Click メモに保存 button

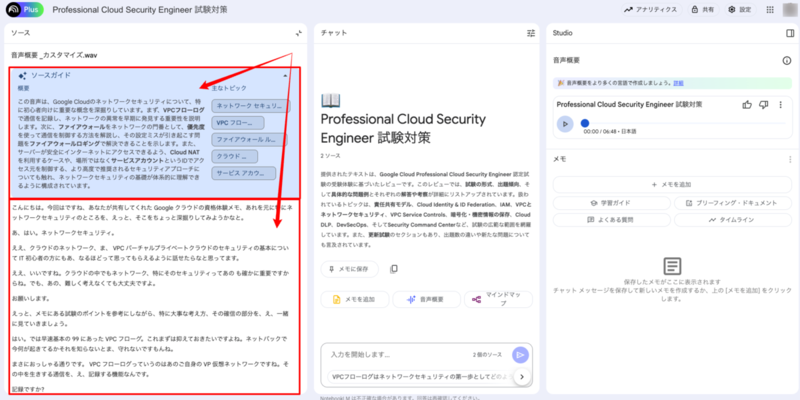349,269
